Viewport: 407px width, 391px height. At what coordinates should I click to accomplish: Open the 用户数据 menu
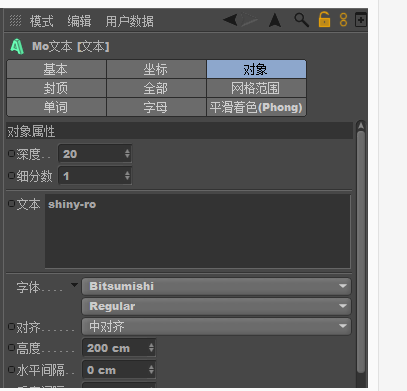pyautogui.click(x=129, y=21)
